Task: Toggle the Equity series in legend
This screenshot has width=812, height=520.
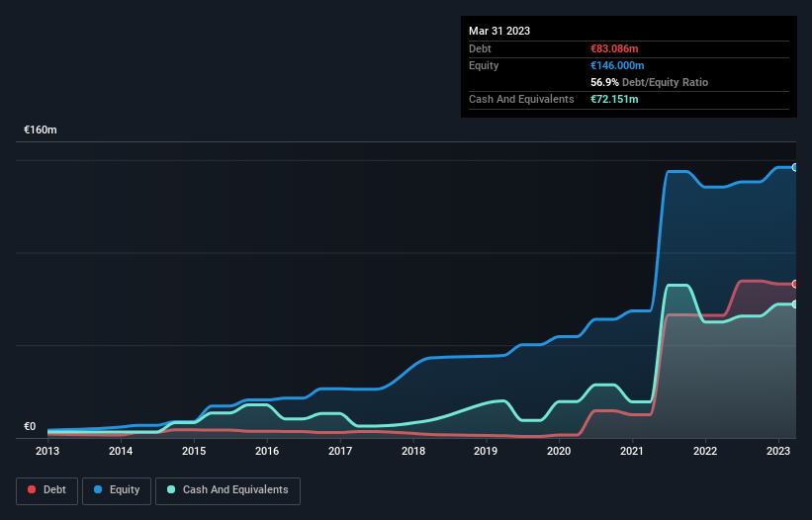Action: click(x=117, y=490)
